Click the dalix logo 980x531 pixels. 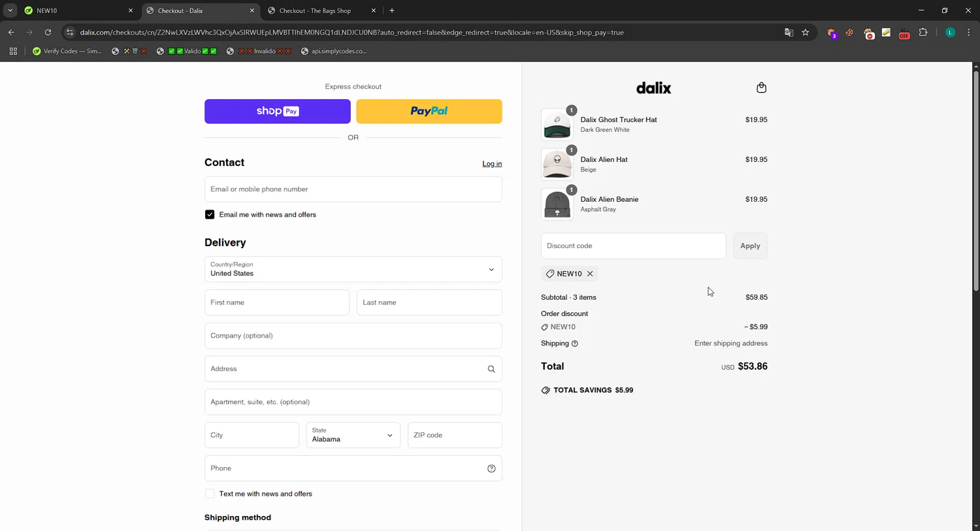click(654, 88)
